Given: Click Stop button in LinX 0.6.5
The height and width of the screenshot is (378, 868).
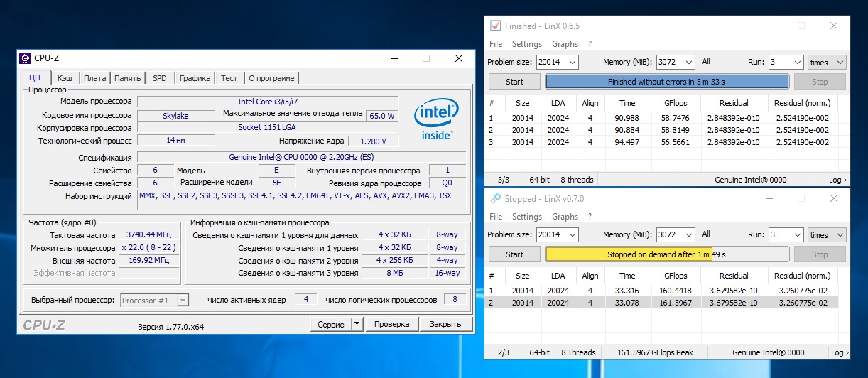Looking at the screenshot, I should point(820,82).
